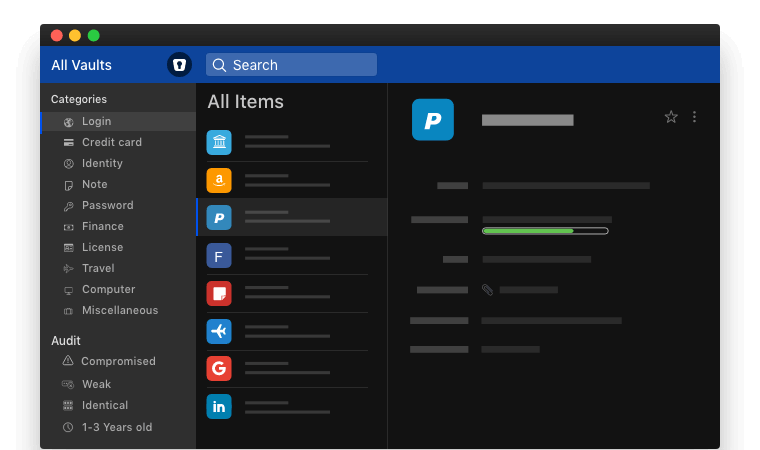Screen dimensions: 760x450
Task: Mark item as favorite with star
Action: pos(671,117)
